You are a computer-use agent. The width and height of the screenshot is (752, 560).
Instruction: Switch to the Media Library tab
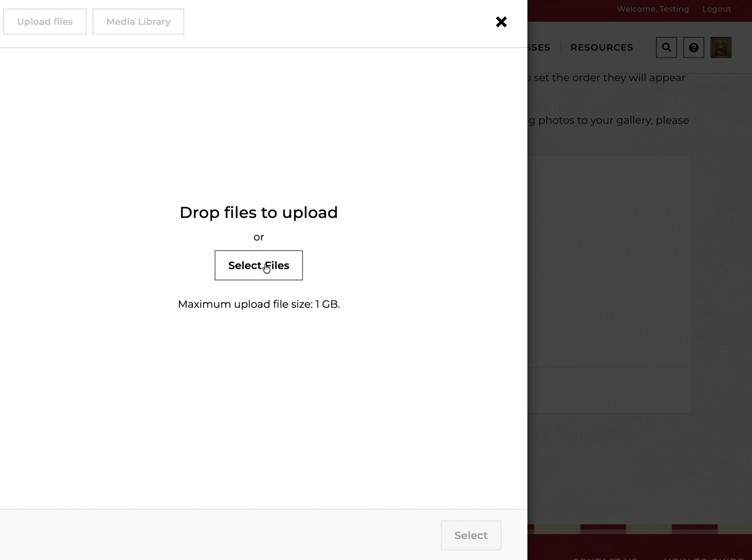[138, 22]
